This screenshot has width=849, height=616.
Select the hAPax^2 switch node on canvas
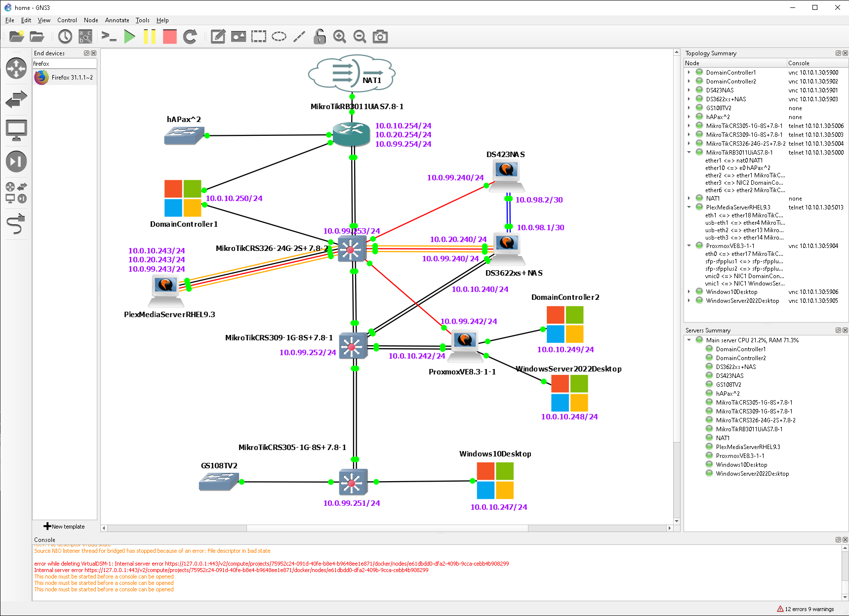(184, 135)
